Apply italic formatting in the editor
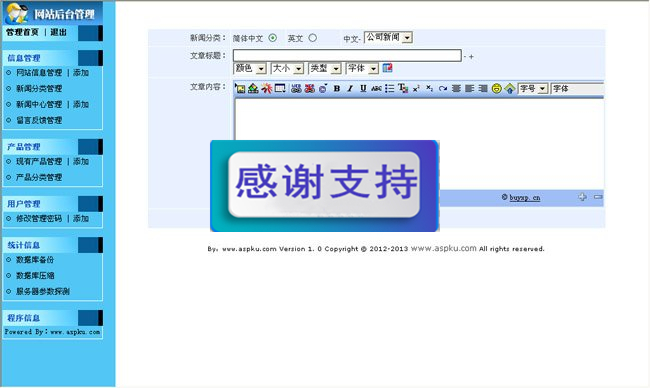 350,88
